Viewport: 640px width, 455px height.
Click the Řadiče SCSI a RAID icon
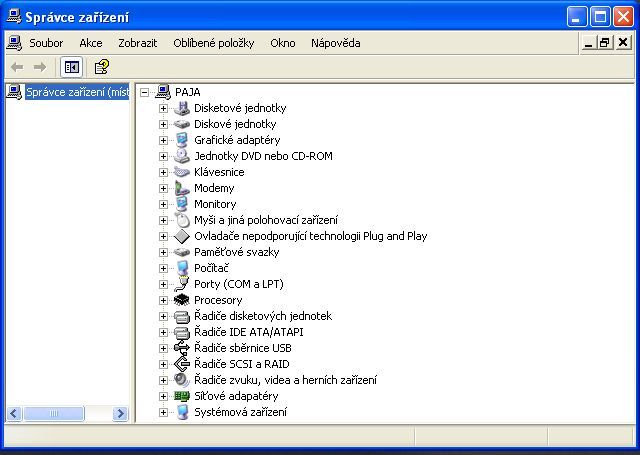click(182, 364)
